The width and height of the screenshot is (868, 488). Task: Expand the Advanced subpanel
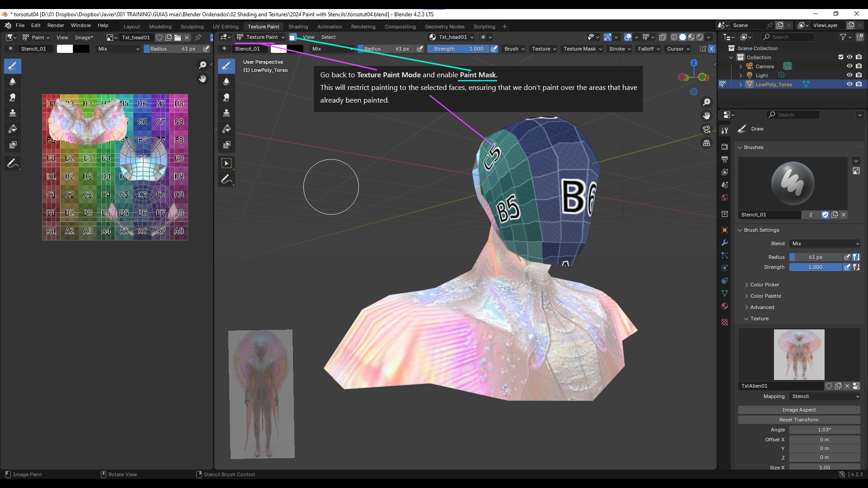tap(762, 307)
